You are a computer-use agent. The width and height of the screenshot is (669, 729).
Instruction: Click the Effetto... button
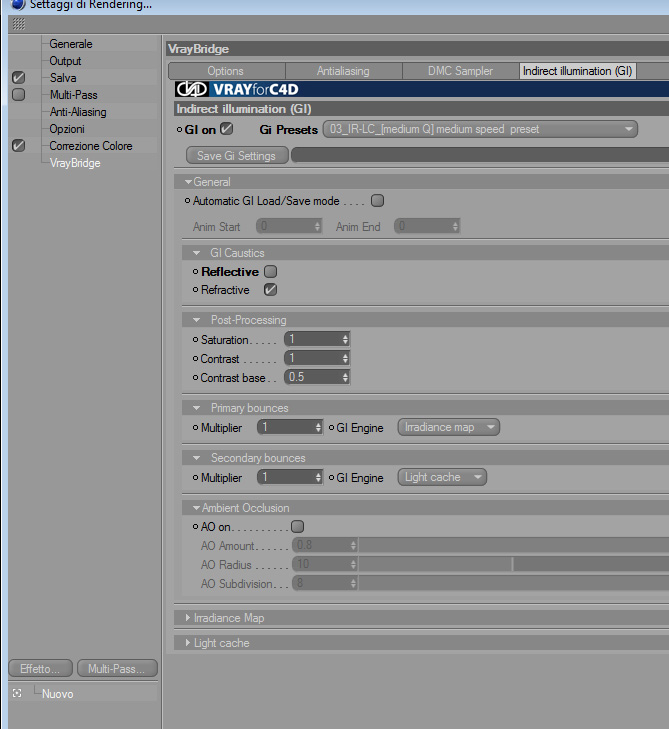click(x=40, y=669)
